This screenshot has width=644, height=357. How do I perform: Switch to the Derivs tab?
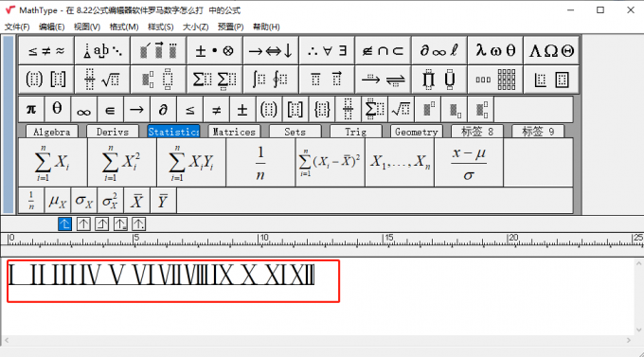[x=113, y=132]
